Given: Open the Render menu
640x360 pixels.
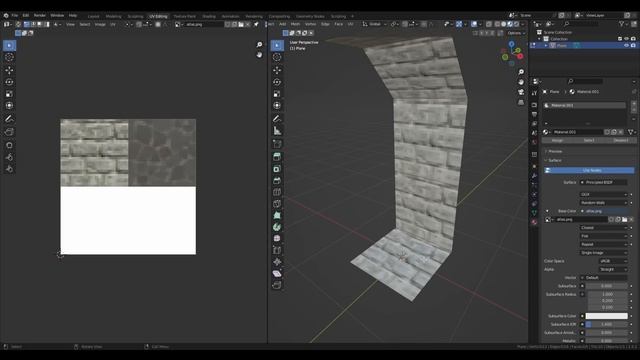Looking at the screenshot, I should tap(40, 16).
